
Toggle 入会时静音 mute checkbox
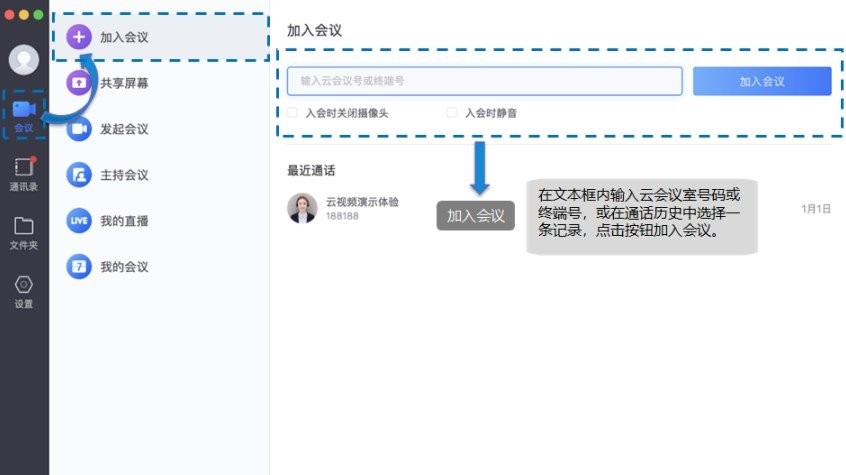click(x=452, y=113)
